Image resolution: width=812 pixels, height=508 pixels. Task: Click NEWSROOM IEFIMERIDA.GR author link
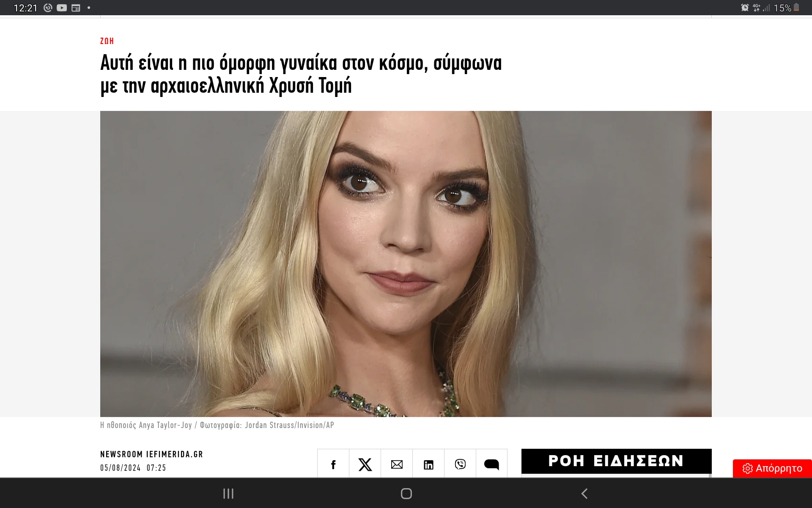pos(151,454)
